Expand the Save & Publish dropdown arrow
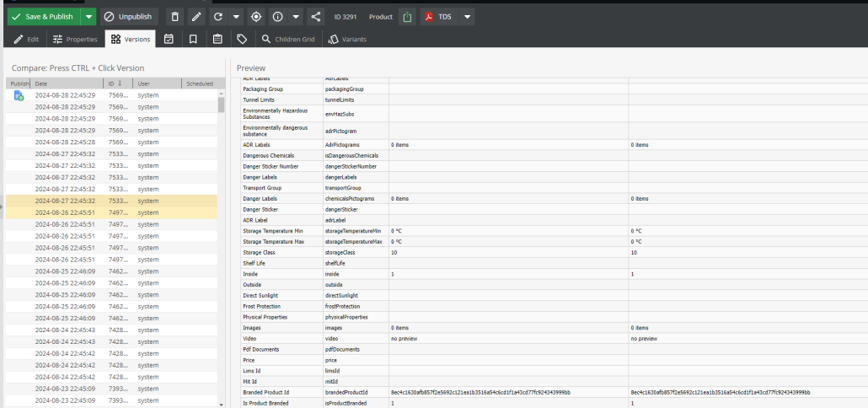 88,17
